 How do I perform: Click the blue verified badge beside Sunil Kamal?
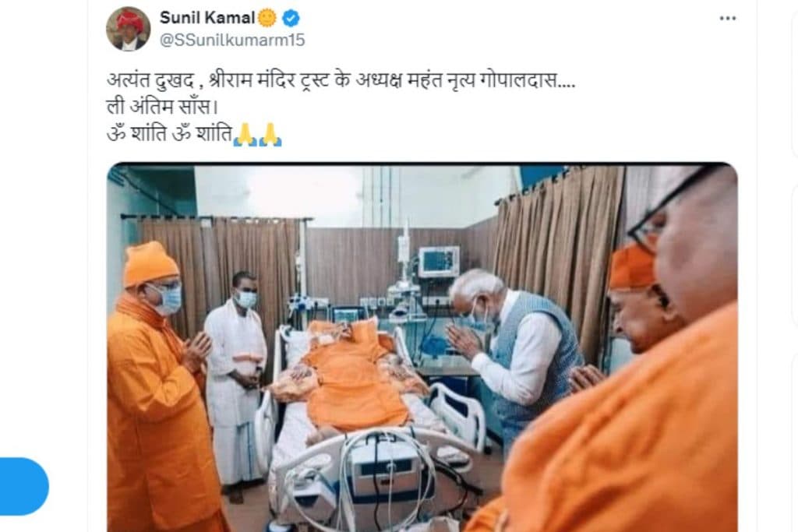[x=291, y=19]
